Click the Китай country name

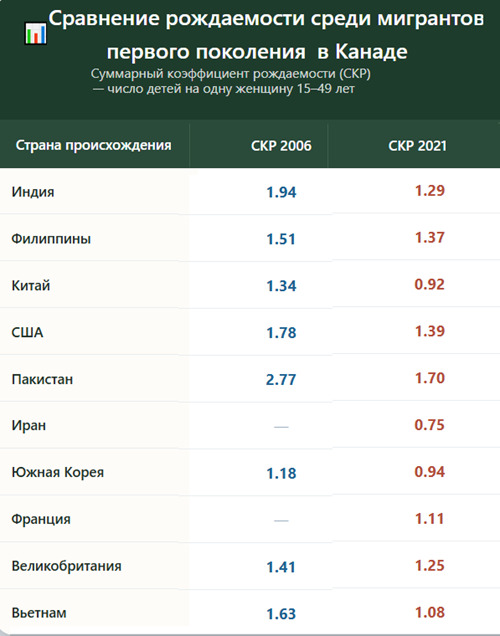click(31, 286)
